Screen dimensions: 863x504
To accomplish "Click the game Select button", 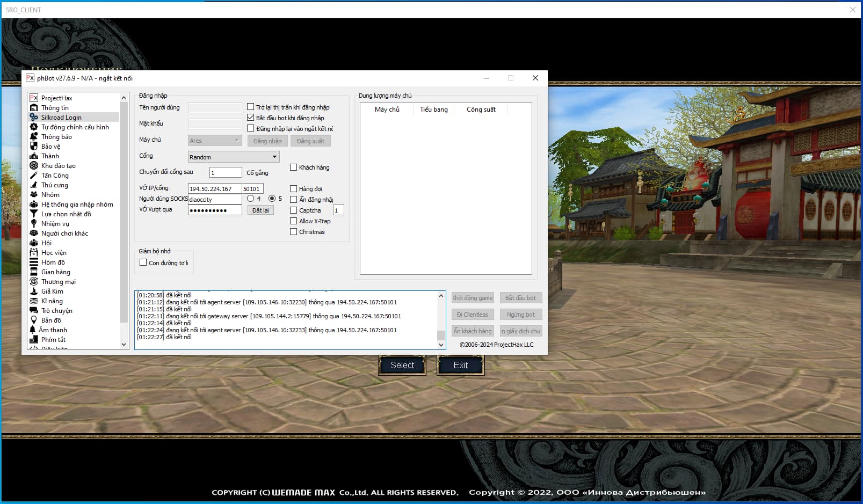I will 402,366.
